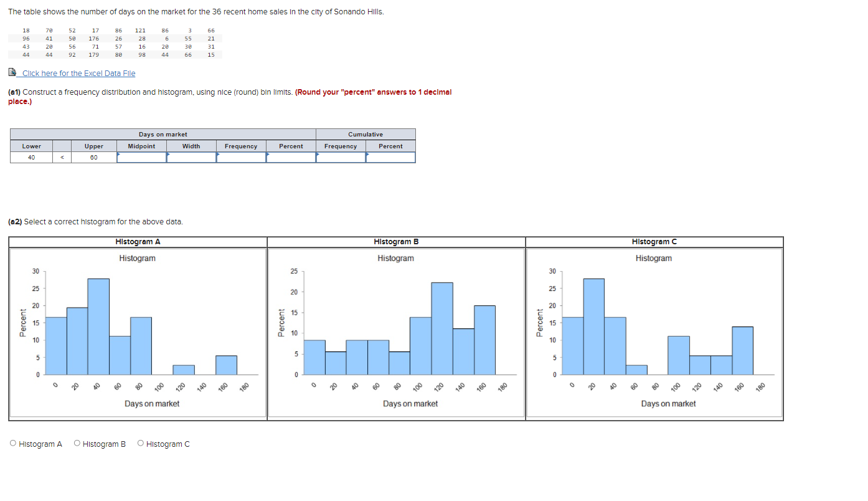
Task: Click the Cumulative Percent input field
Action: pyautogui.click(x=390, y=157)
